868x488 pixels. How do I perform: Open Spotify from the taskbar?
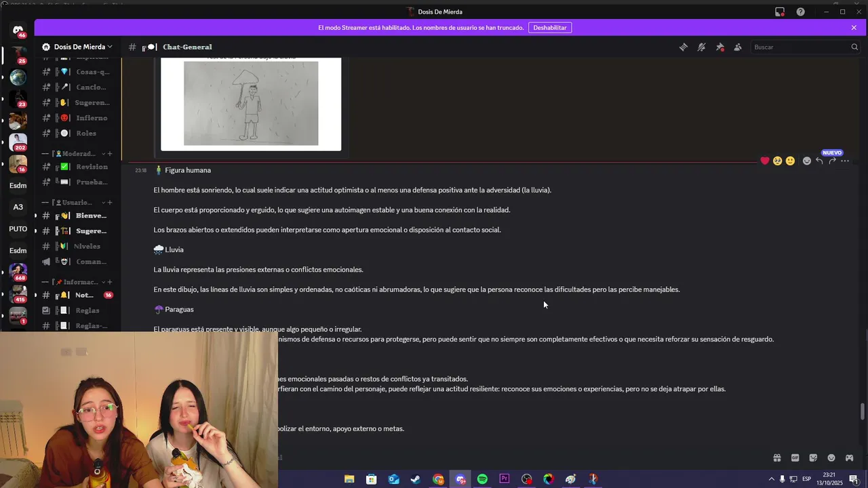(x=482, y=479)
